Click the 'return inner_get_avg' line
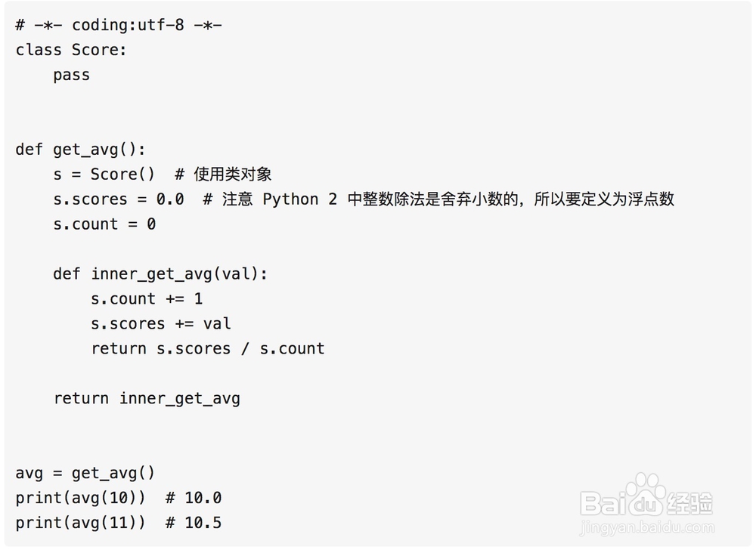 (x=147, y=398)
